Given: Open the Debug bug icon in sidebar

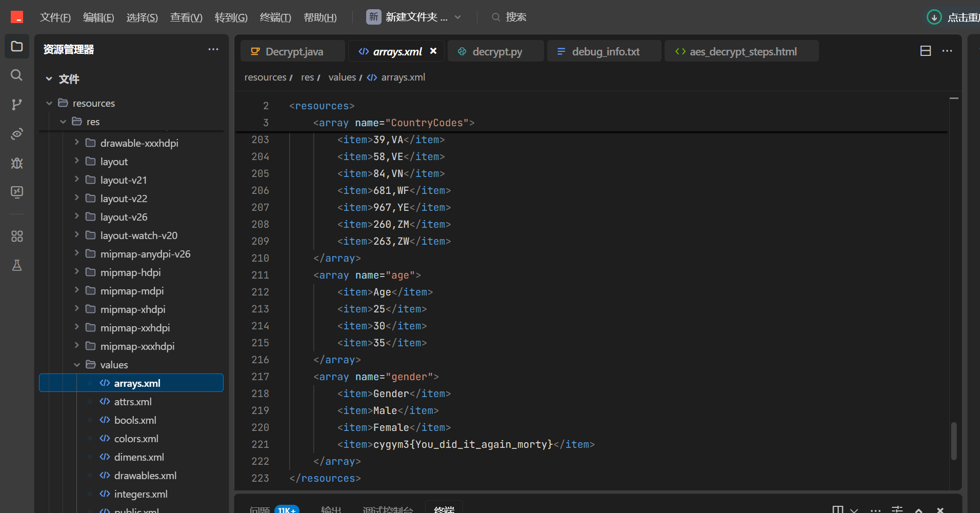Looking at the screenshot, I should pyautogui.click(x=17, y=163).
